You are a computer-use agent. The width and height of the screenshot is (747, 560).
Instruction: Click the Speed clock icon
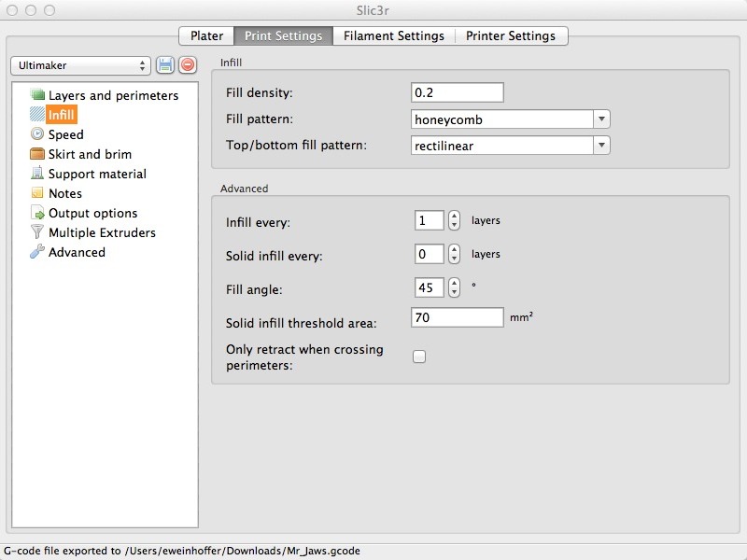(37, 133)
